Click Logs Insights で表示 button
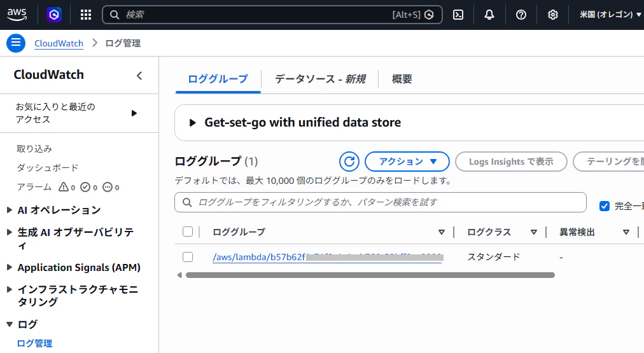 point(511,162)
